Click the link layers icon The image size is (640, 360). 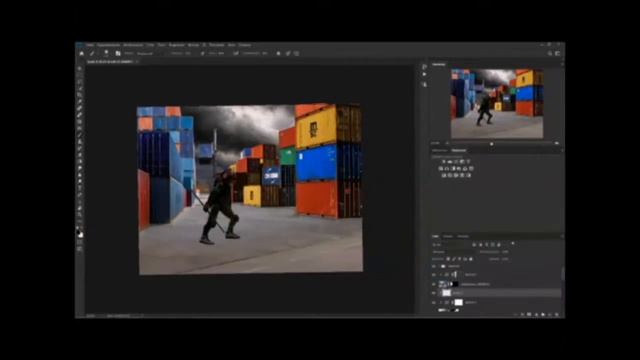point(516,315)
